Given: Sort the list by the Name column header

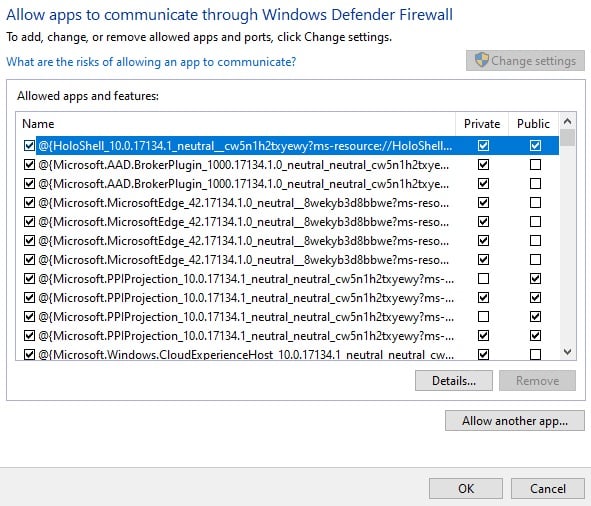Looking at the screenshot, I should point(236,124).
